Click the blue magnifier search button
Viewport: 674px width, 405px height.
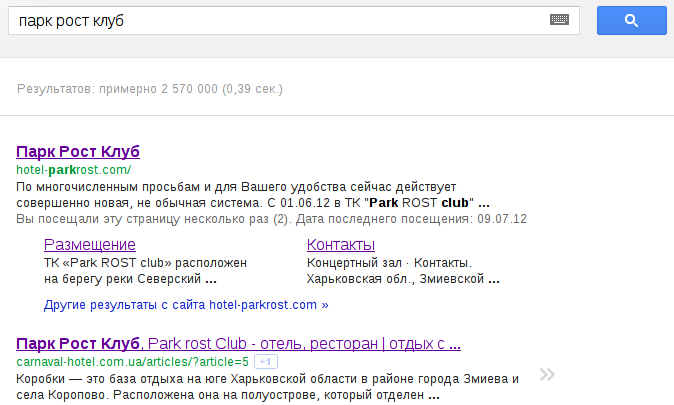pyautogui.click(x=631, y=20)
